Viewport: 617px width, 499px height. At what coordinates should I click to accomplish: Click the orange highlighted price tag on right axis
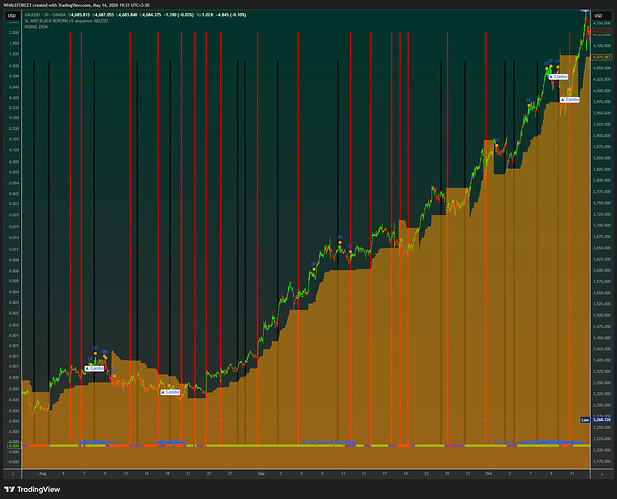602,57
